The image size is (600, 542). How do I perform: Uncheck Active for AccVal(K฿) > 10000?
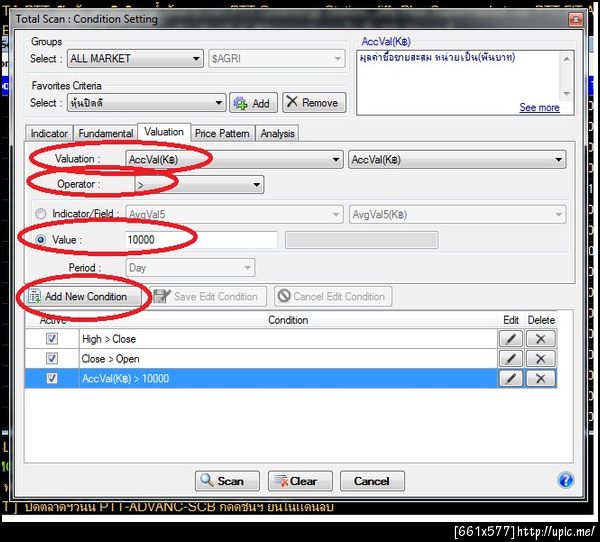point(52,379)
